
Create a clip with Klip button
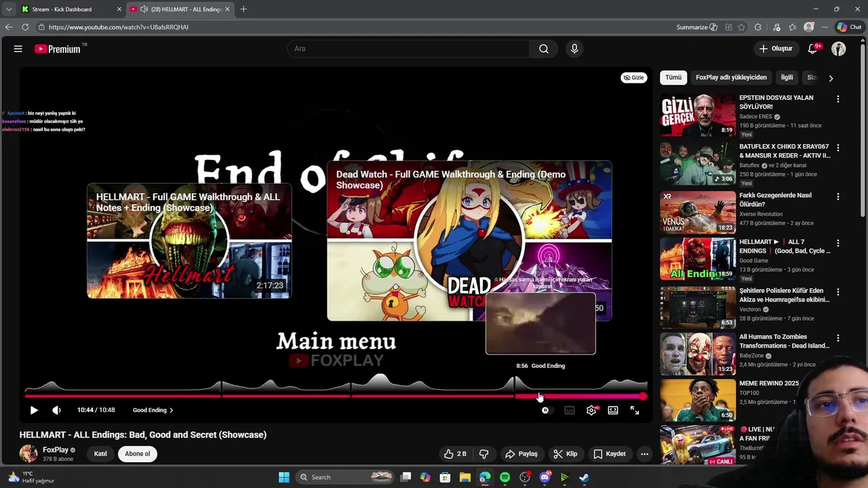[565, 454]
